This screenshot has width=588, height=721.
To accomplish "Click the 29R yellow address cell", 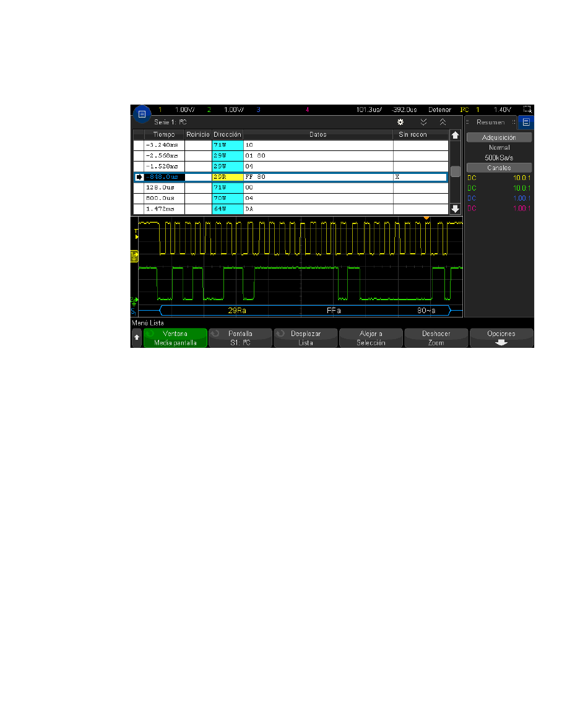I will (x=228, y=177).
